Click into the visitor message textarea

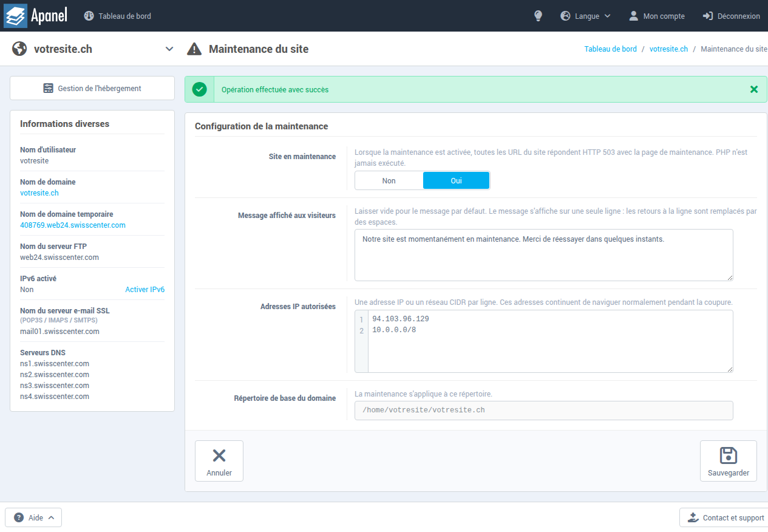pyautogui.click(x=544, y=255)
